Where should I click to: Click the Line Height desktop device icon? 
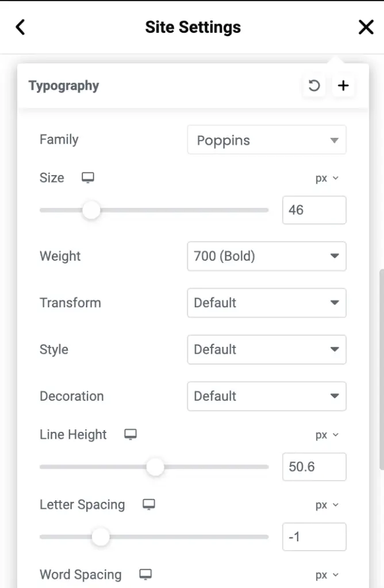(x=130, y=434)
